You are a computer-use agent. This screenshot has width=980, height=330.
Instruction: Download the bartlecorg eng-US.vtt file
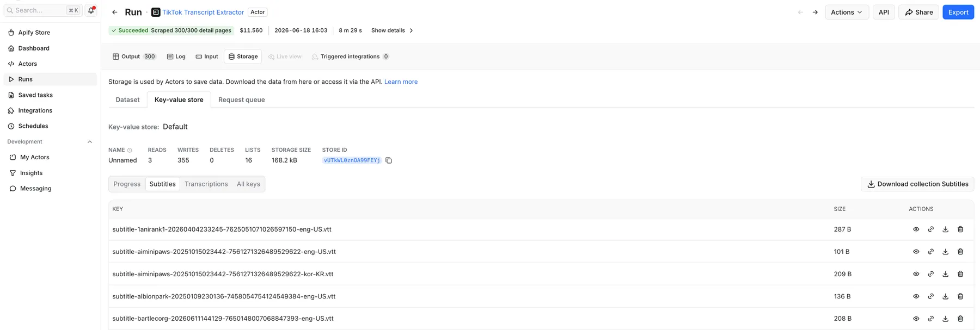[946, 319]
